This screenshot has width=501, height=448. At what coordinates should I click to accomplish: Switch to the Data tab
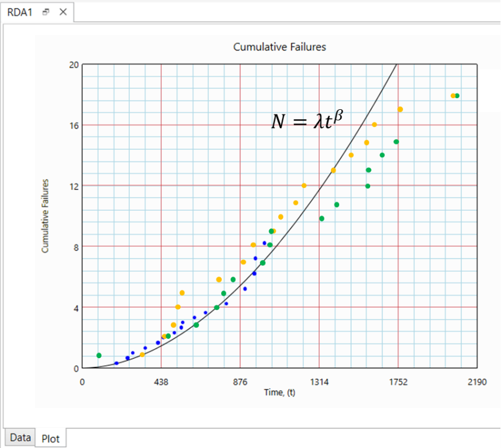click(x=20, y=437)
